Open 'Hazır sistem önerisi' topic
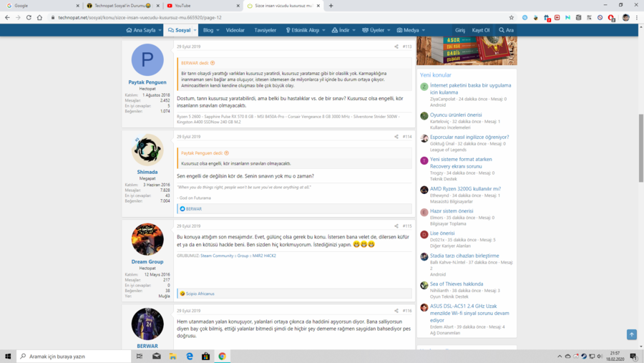 [x=452, y=211]
